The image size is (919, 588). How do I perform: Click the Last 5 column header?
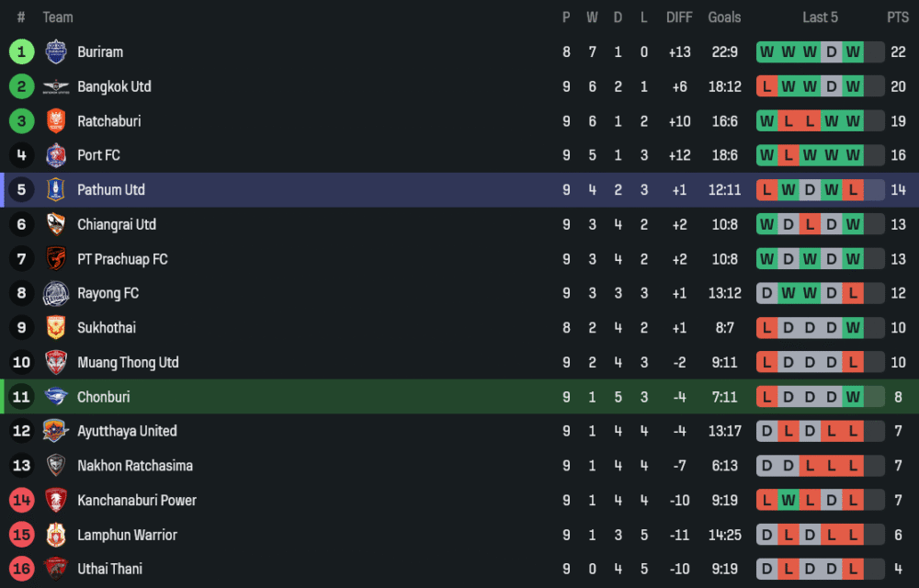[820, 17]
